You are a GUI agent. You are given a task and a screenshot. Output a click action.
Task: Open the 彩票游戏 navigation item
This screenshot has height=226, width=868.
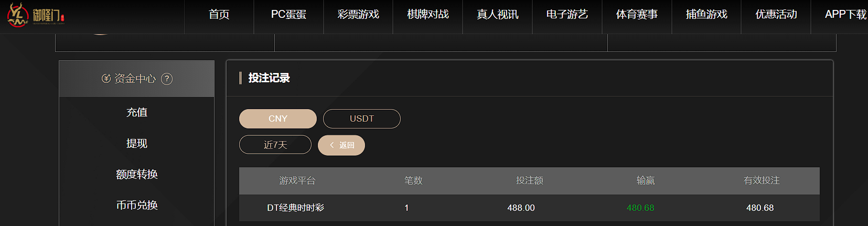[x=358, y=15]
